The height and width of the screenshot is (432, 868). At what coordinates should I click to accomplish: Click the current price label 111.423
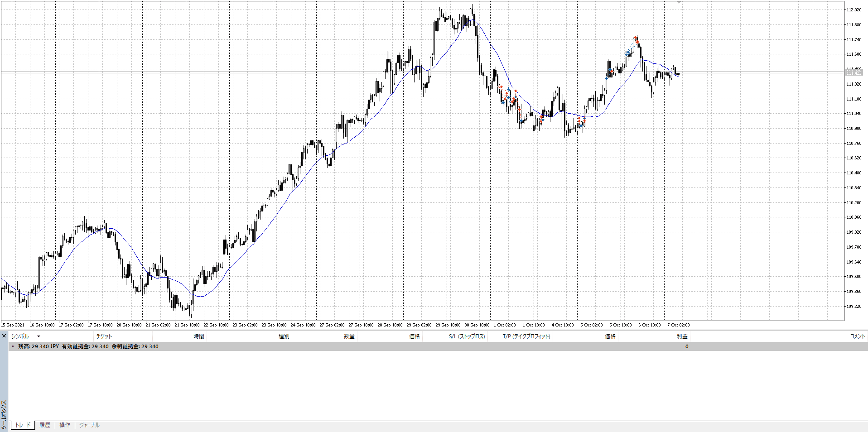854,72
